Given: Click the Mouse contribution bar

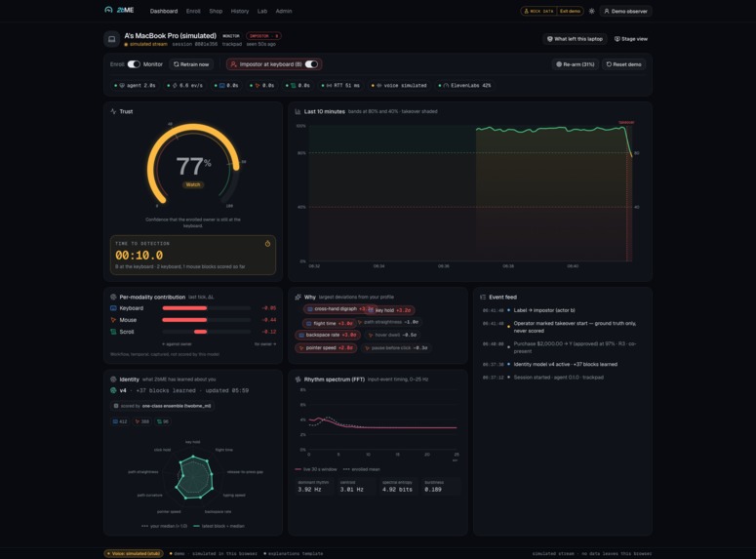Looking at the screenshot, I should coord(207,320).
